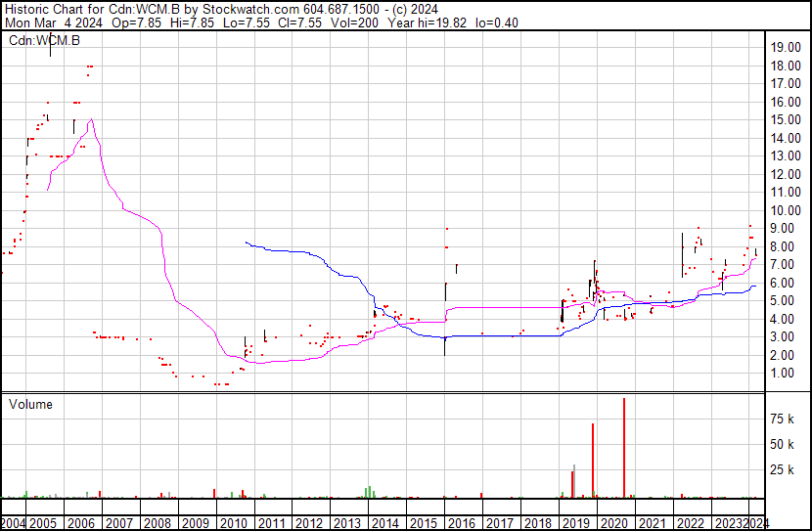Click the start of the blue moving average line
The height and width of the screenshot is (531, 812).
[246, 242]
